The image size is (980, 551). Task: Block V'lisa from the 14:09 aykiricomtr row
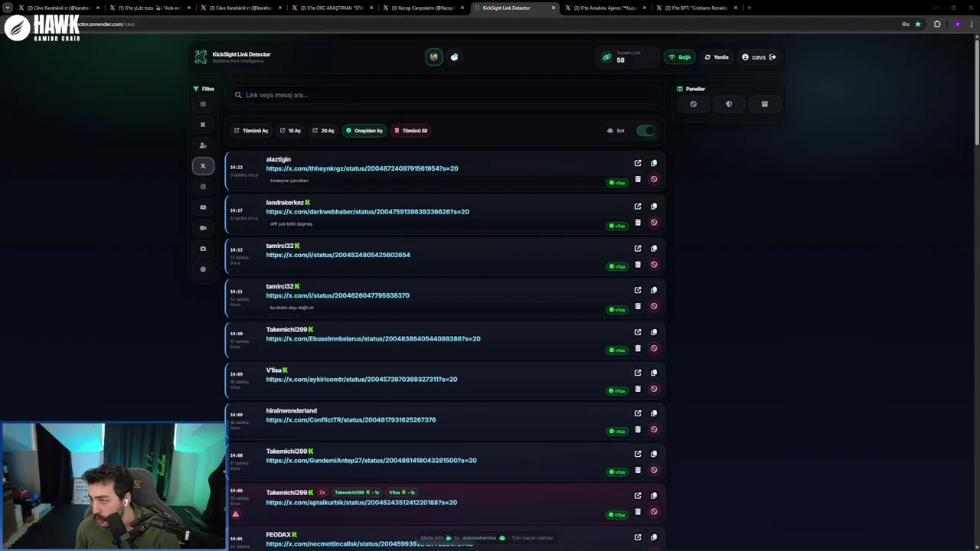(x=654, y=389)
